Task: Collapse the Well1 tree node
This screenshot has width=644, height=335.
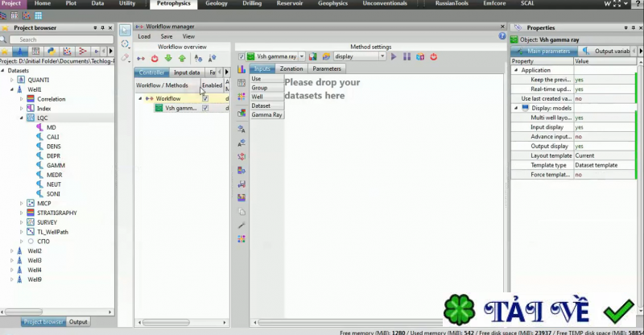Action: 12,89
